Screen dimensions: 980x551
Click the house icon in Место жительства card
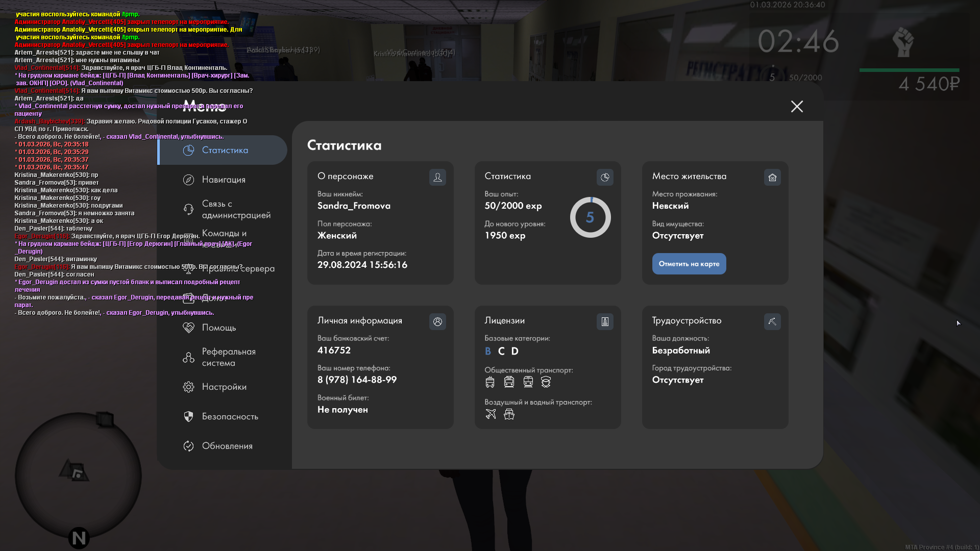(x=772, y=177)
